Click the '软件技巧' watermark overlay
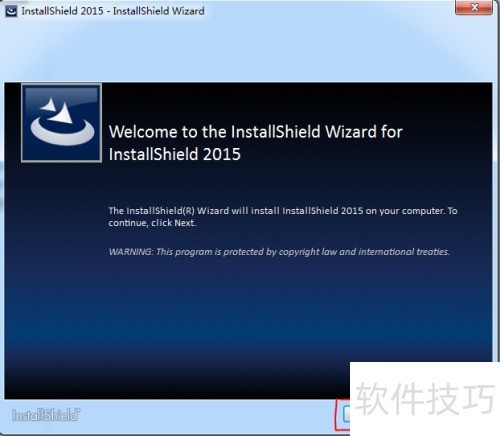 coord(425,398)
